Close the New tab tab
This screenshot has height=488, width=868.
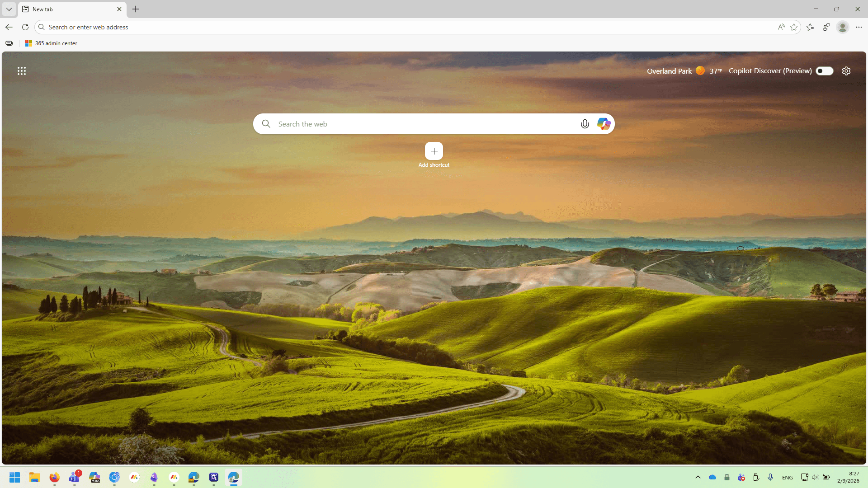pyautogui.click(x=119, y=9)
